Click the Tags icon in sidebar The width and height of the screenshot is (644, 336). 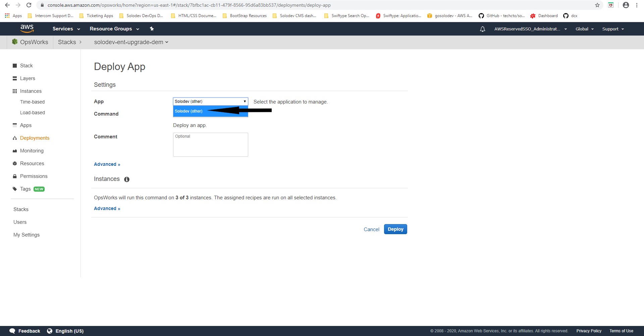[x=15, y=189]
